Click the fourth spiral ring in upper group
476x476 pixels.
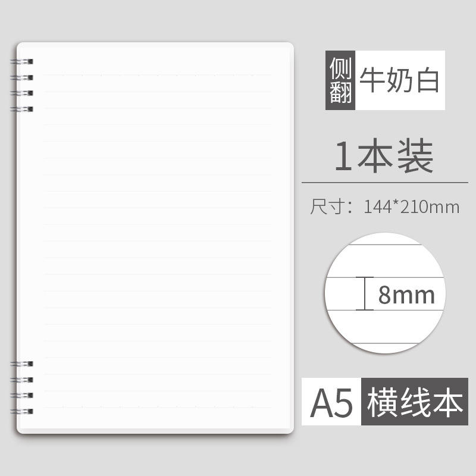(x=21, y=109)
